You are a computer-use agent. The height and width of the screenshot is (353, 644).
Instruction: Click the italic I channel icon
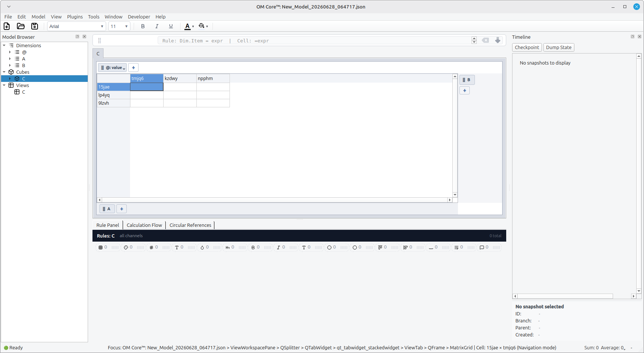click(x=279, y=248)
